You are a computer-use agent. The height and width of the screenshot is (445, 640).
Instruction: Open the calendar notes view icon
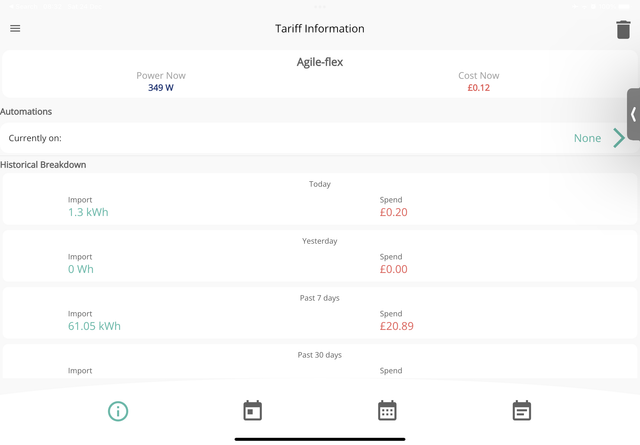click(x=522, y=410)
